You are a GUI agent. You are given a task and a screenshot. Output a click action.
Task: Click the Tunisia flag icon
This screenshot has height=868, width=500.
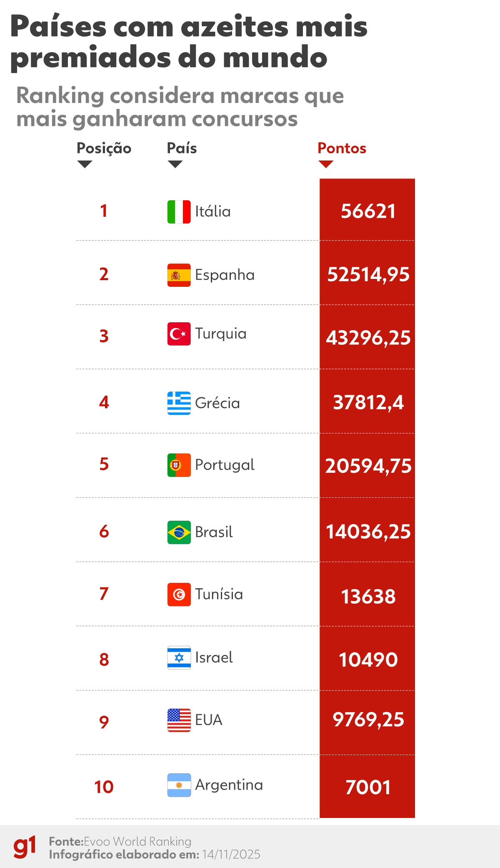pos(179,595)
